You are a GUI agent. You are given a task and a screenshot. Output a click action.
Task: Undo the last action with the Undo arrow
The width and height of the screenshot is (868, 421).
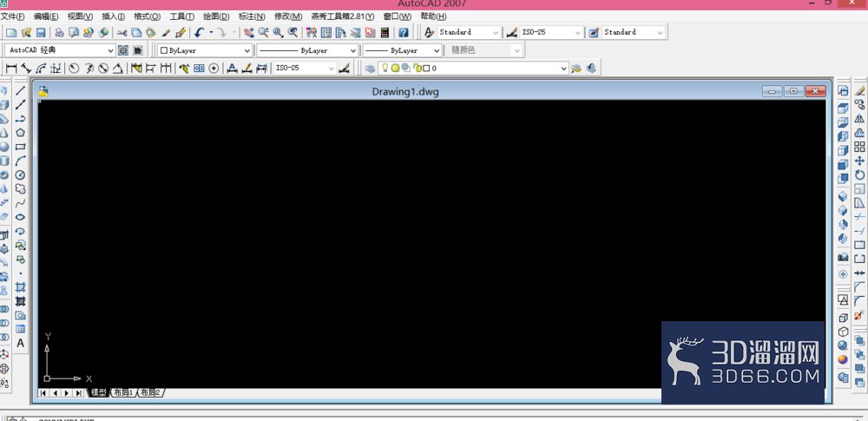[x=200, y=33]
